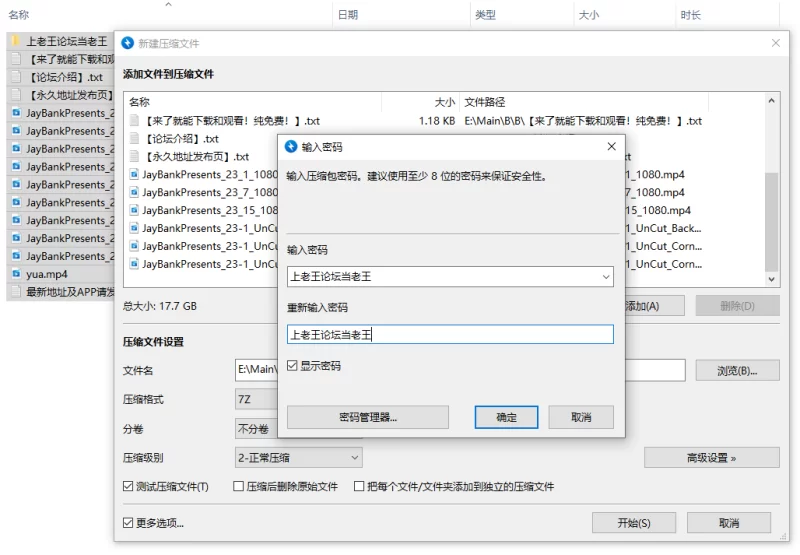This screenshot has height=555, width=800.
Task: Click the 总大小: 17.7 GB label
Action: pyautogui.click(x=160, y=306)
